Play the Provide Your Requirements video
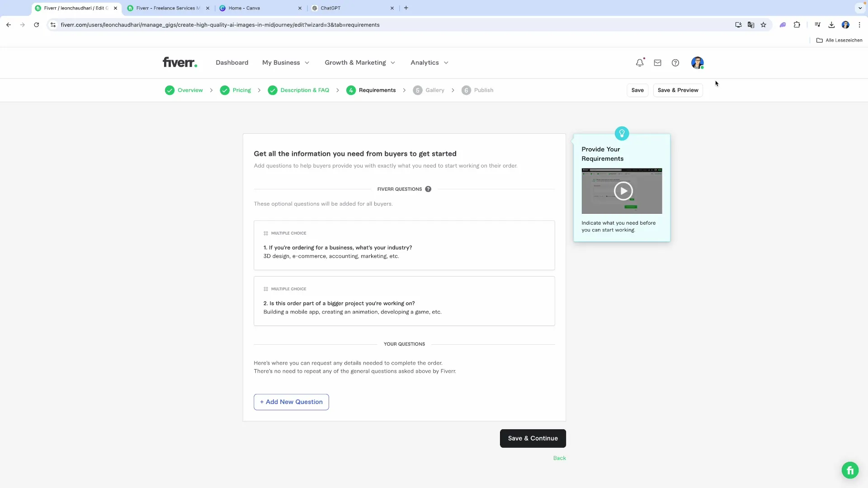868x488 pixels. click(623, 191)
